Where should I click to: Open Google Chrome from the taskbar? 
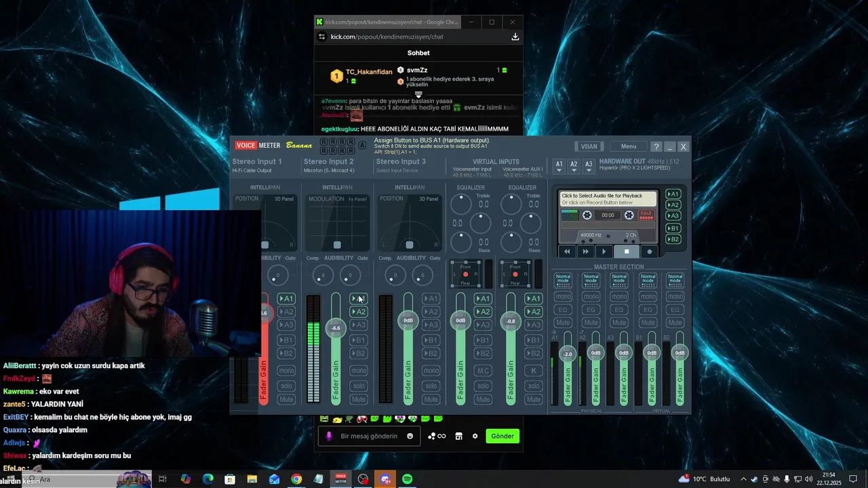click(296, 479)
